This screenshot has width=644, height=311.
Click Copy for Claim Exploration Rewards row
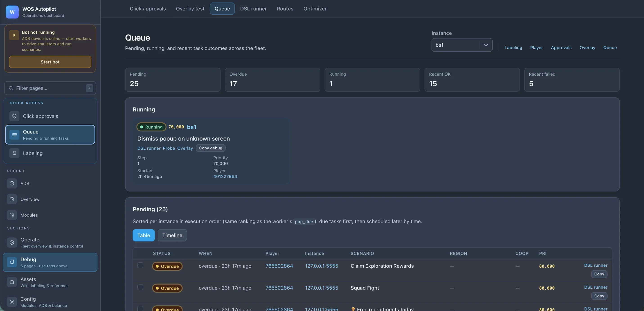click(x=599, y=274)
